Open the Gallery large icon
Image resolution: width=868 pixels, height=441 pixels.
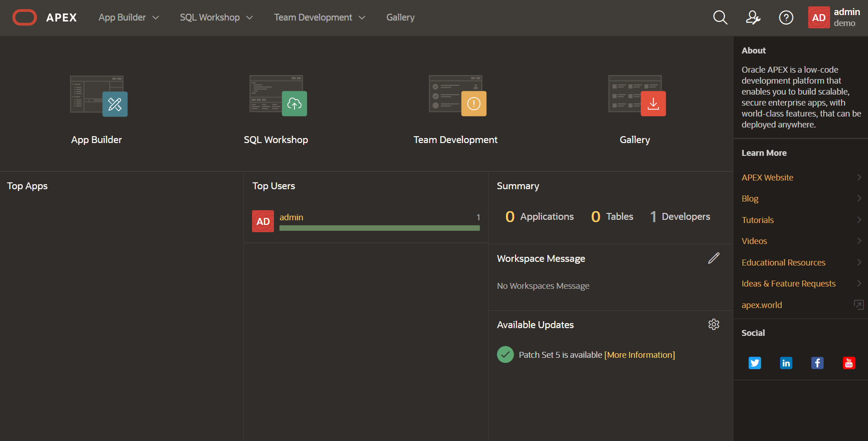click(637, 96)
